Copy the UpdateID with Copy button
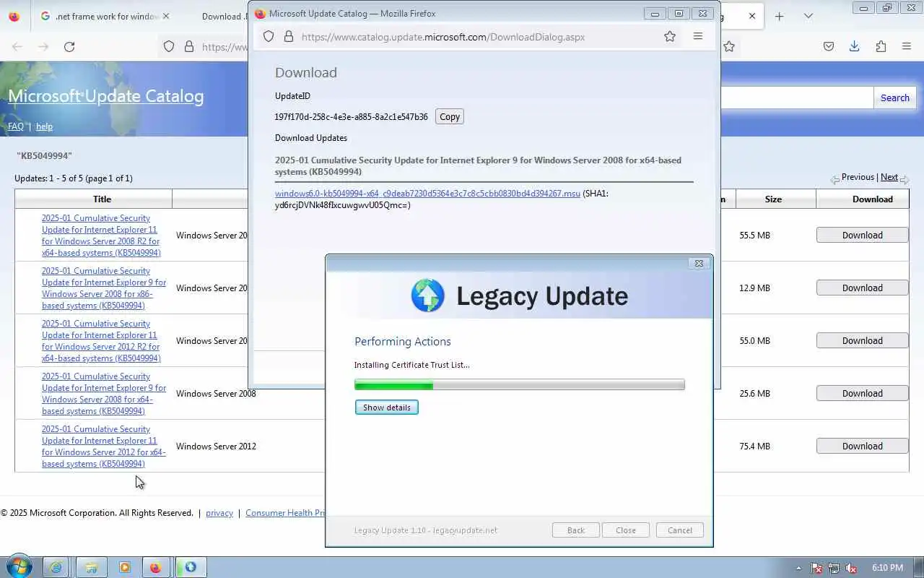The height and width of the screenshot is (578, 924). tap(450, 116)
